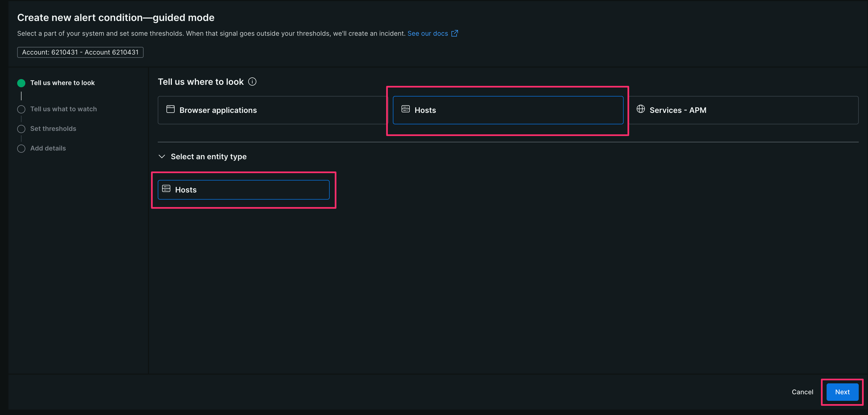Select the Tell us what to watch step circle
The width and height of the screenshot is (868, 415).
pos(21,109)
